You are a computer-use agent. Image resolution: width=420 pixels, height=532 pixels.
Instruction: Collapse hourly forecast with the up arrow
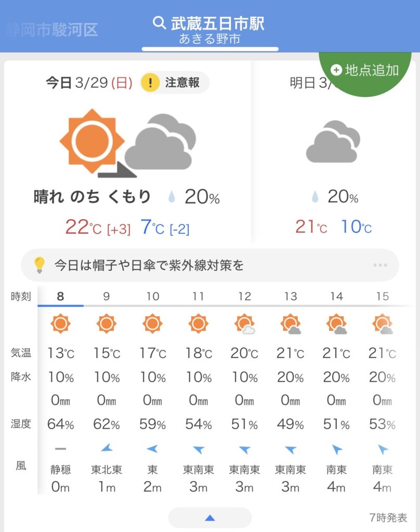tap(210, 517)
